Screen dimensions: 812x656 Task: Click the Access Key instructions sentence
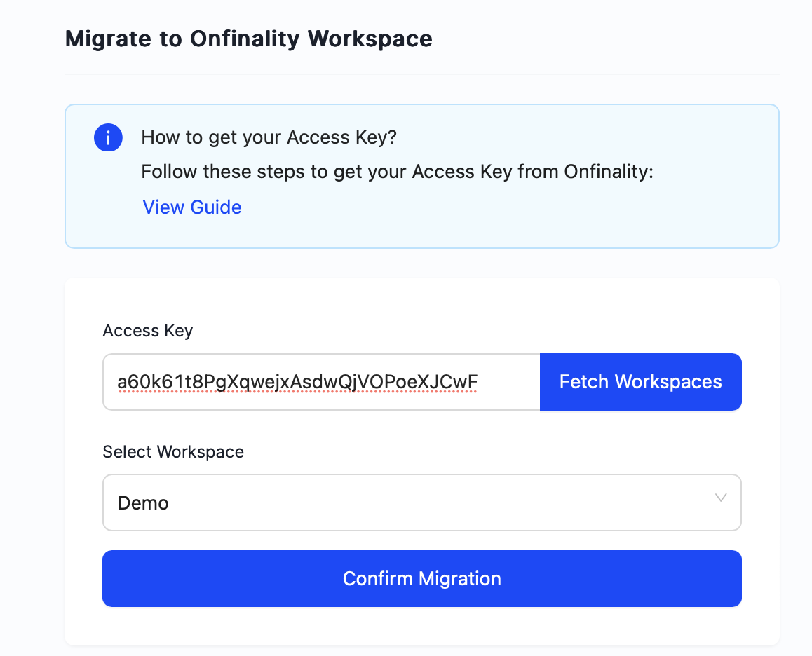pyautogui.click(x=397, y=172)
